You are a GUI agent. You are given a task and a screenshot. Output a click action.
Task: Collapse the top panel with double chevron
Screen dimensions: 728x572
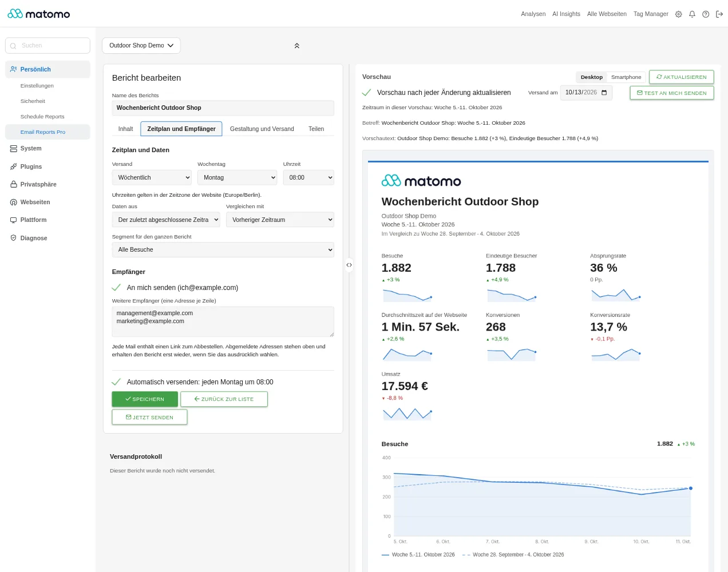click(296, 46)
